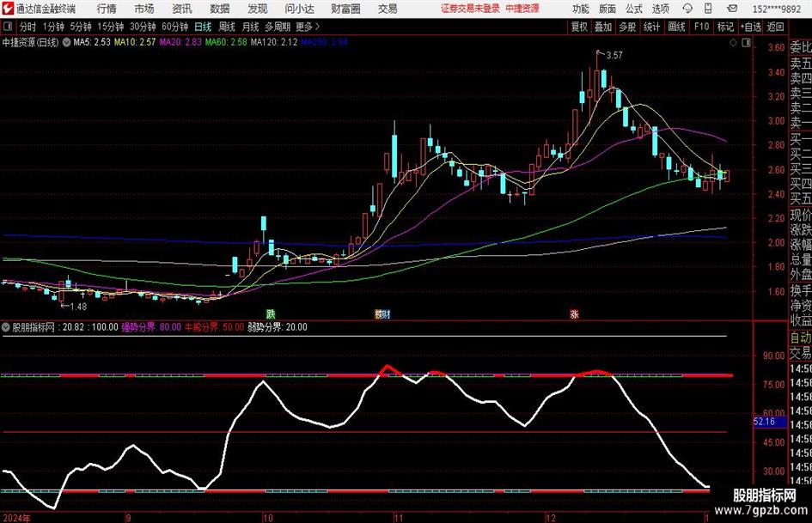This screenshot has height=523, width=812.
Task: Click the 返回 back button
Action: [775, 27]
